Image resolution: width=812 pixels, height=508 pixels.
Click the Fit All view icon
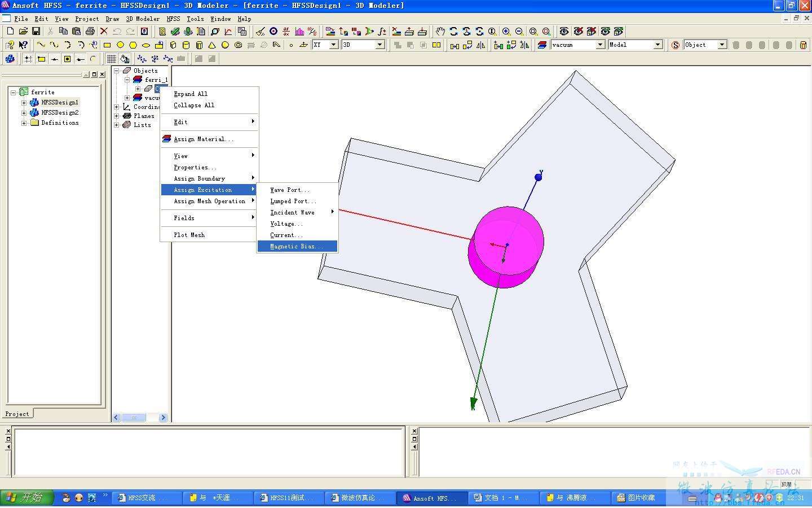[x=533, y=31]
